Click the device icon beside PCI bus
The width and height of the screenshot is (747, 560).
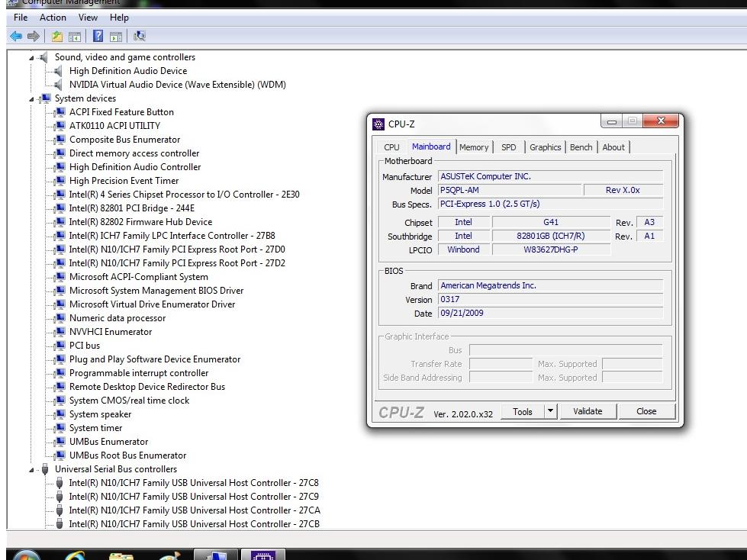click(x=60, y=346)
